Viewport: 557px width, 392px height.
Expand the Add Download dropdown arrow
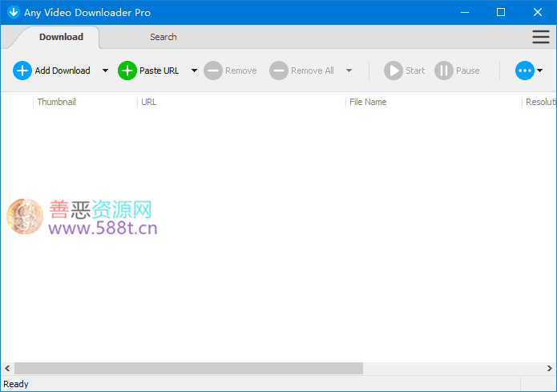pyautogui.click(x=105, y=71)
